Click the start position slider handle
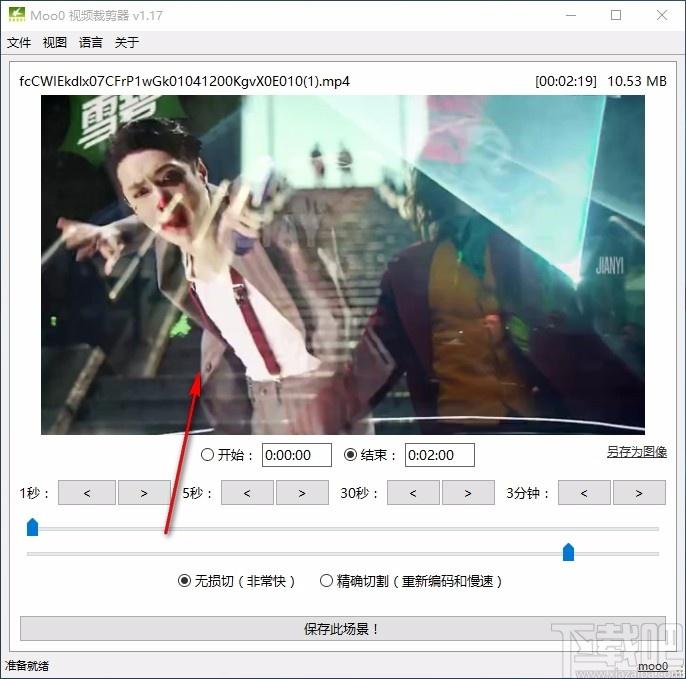 32,527
